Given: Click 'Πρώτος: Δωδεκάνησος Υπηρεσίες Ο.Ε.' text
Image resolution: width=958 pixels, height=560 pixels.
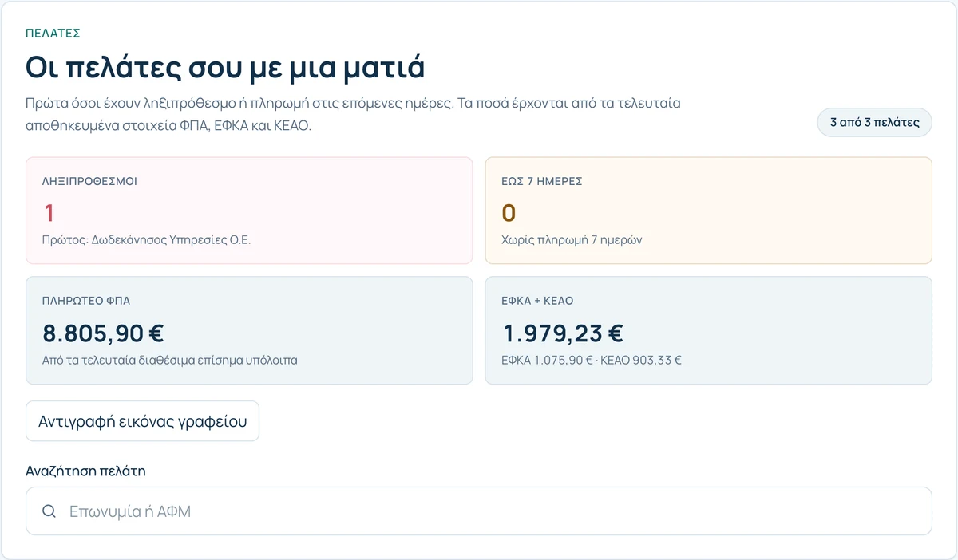Looking at the screenshot, I should [147, 239].
